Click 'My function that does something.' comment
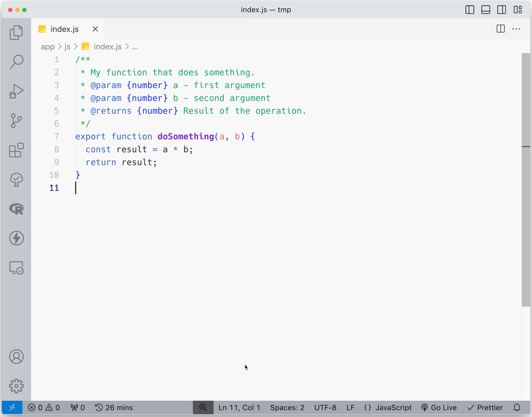The image size is (532, 417). coord(172,72)
